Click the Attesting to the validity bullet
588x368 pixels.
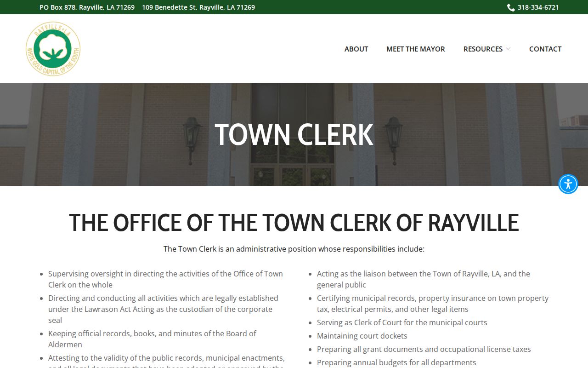click(x=166, y=361)
